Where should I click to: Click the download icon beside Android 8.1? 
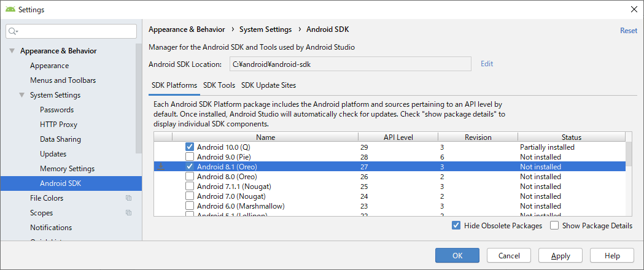[x=161, y=167]
